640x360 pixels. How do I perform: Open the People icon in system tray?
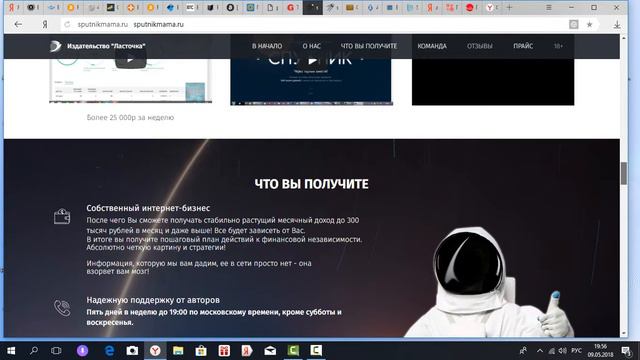[x=523, y=351]
